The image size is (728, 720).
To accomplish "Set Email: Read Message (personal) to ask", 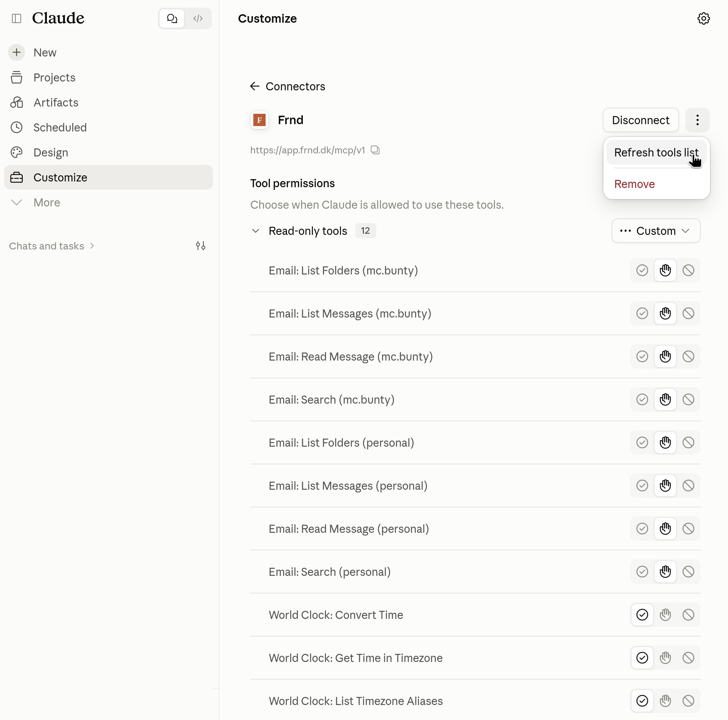I will coord(665,529).
